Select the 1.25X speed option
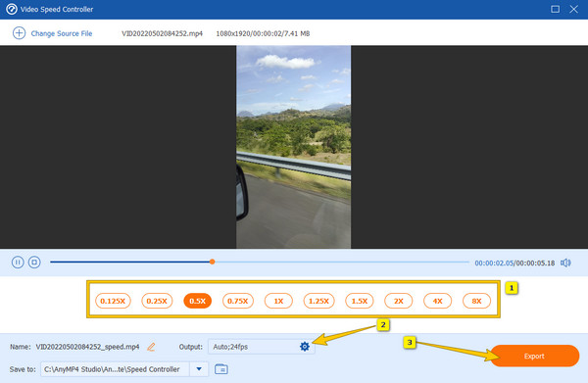The height and width of the screenshot is (383, 588). [x=318, y=301]
